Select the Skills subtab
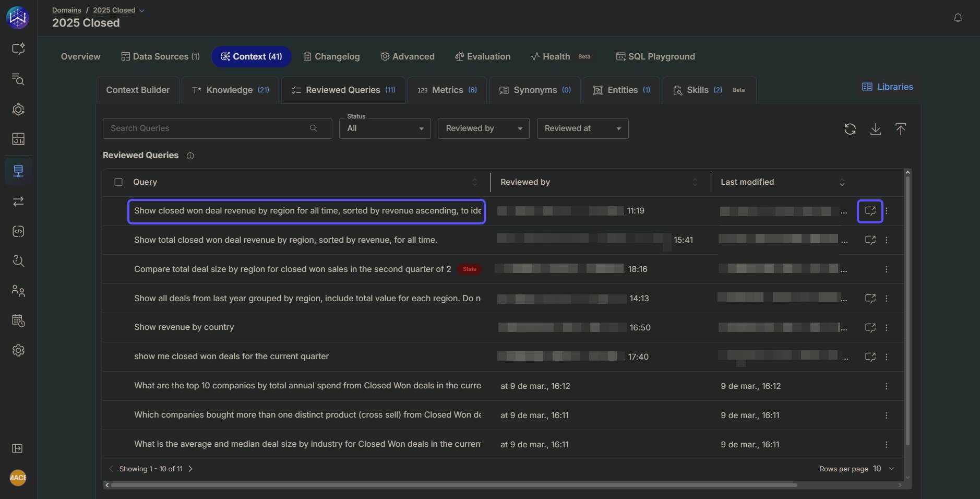This screenshot has height=499, width=980. (x=709, y=90)
